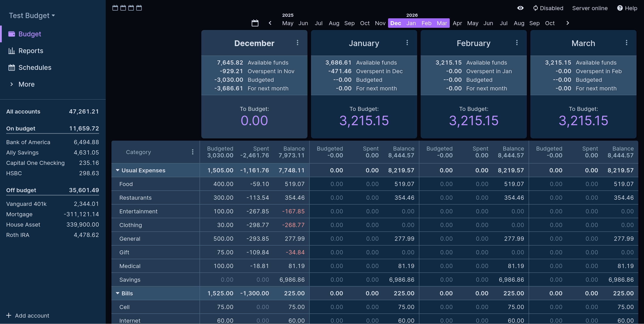Open the Reports page
This screenshot has height=324, width=644.
(x=31, y=51)
